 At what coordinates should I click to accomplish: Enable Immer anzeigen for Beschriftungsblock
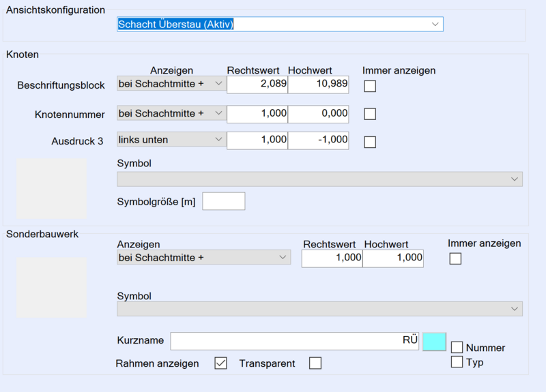(x=370, y=86)
